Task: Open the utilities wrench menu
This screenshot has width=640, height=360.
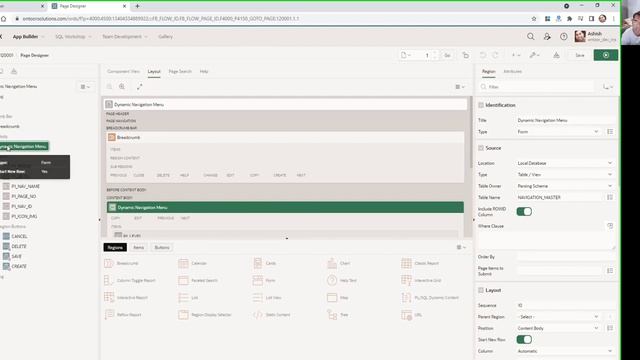Action: (534, 55)
